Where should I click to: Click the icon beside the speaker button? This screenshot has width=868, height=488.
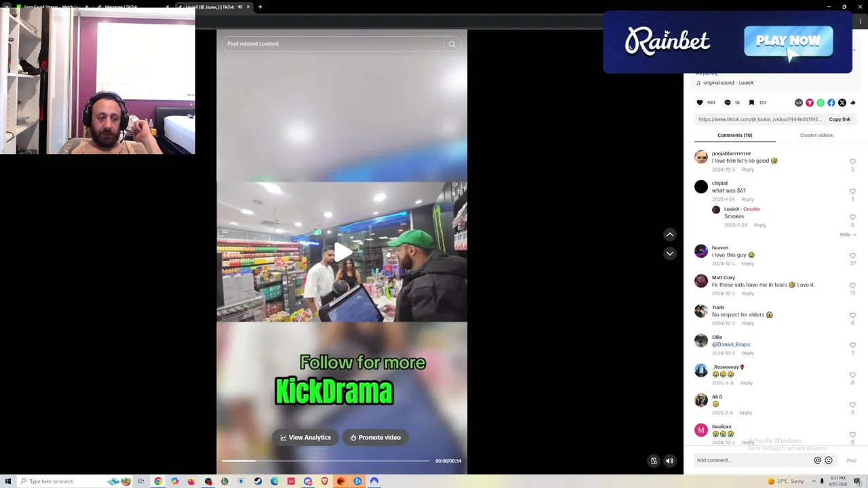pos(654,461)
